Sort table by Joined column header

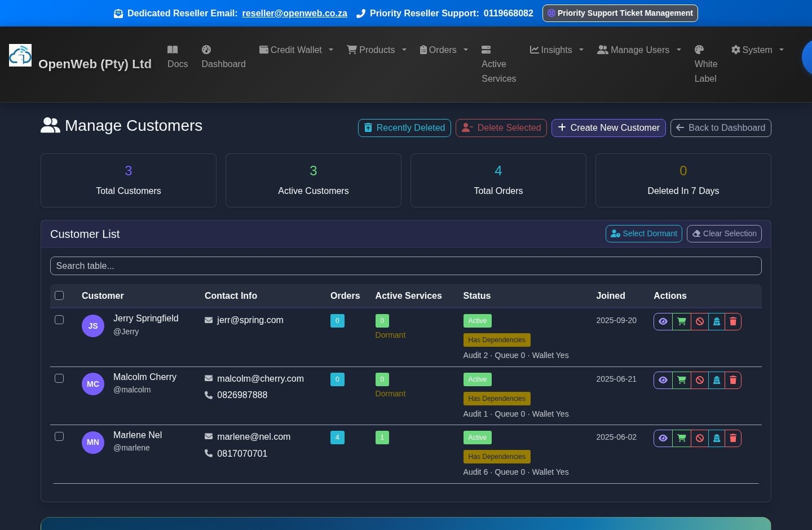click(x=611, y=295)
